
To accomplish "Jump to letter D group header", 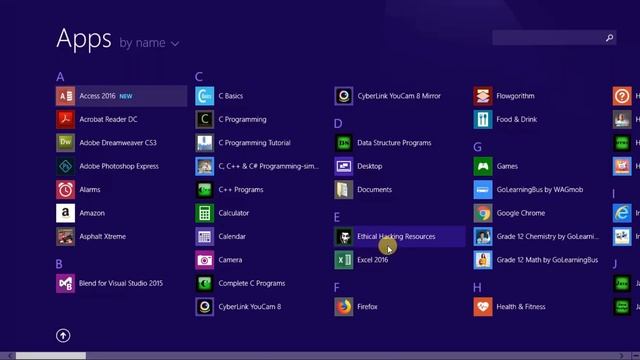I will (x=338, y=124).
